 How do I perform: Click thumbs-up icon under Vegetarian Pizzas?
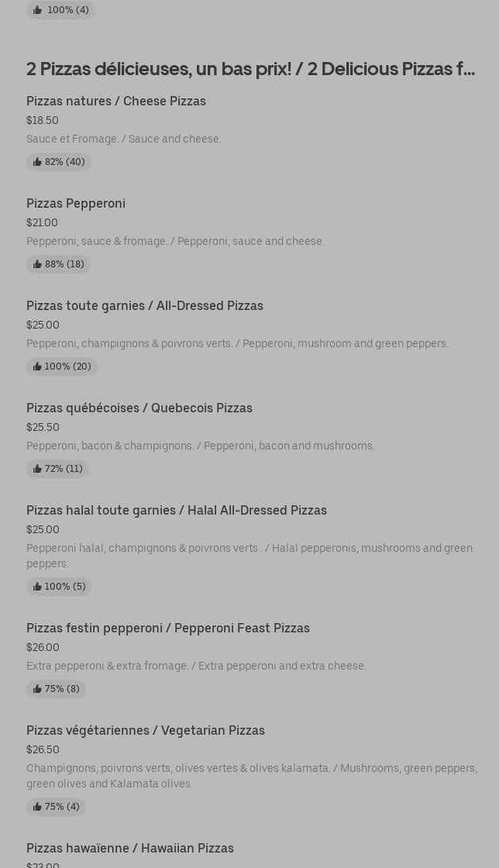coord(37,807)
